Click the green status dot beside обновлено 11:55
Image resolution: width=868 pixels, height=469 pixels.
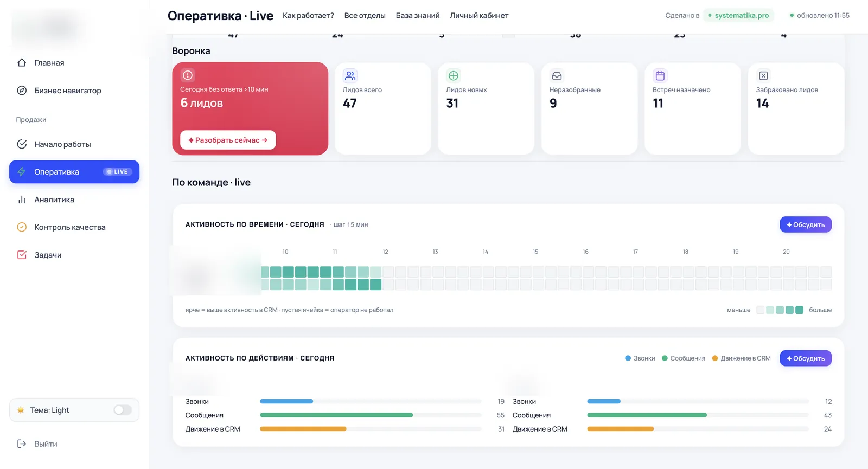tap(792, 15)
